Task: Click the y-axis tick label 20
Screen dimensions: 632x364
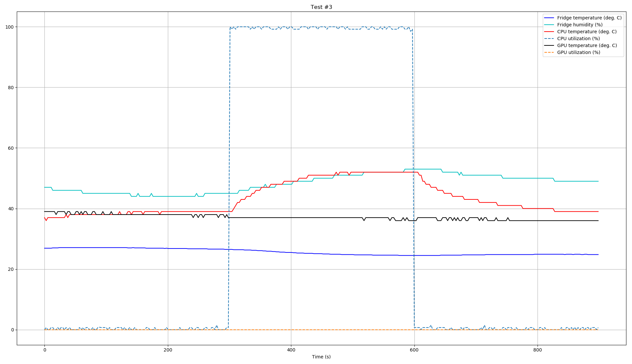Action: [x=11, y=269]
